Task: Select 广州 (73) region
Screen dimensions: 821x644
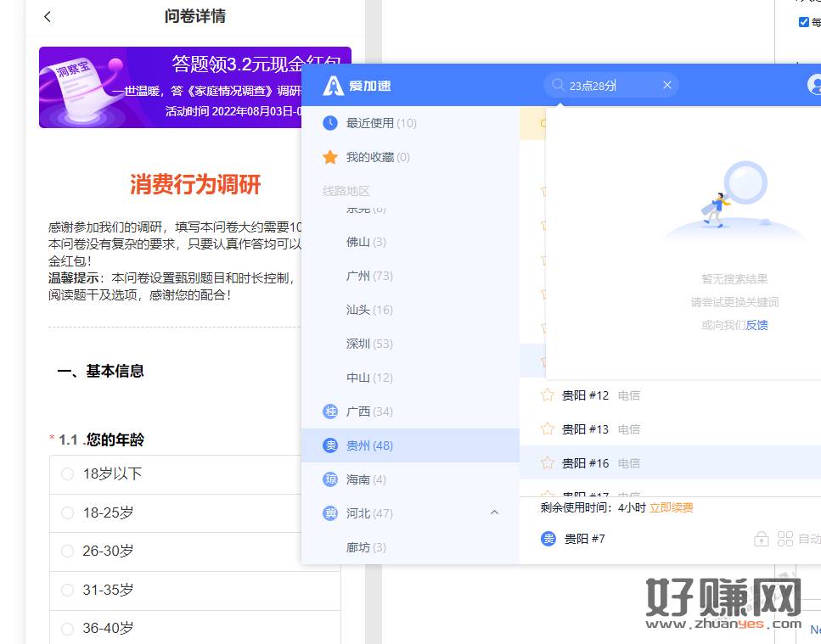Action: (x=411, y=276)
